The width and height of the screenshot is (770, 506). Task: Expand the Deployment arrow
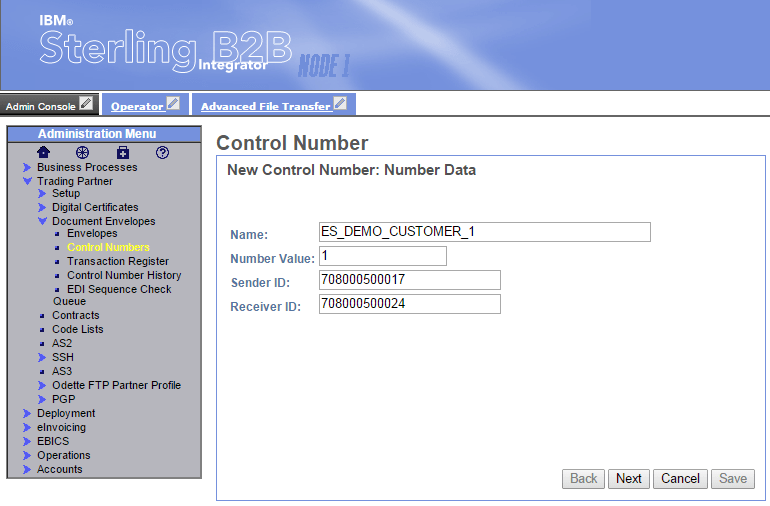(27, 413)
